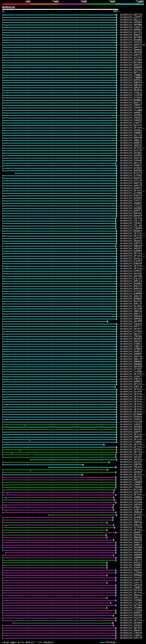This screenshot has height=644, width=146.
Task: Click the UniRef100_B2VY02 label
Action: pos(131,125)
